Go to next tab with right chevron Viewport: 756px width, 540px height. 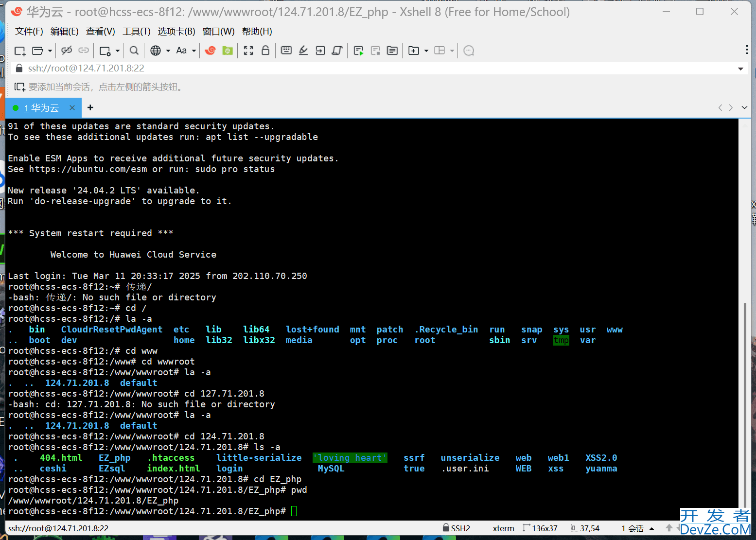(x=731, y=107)
